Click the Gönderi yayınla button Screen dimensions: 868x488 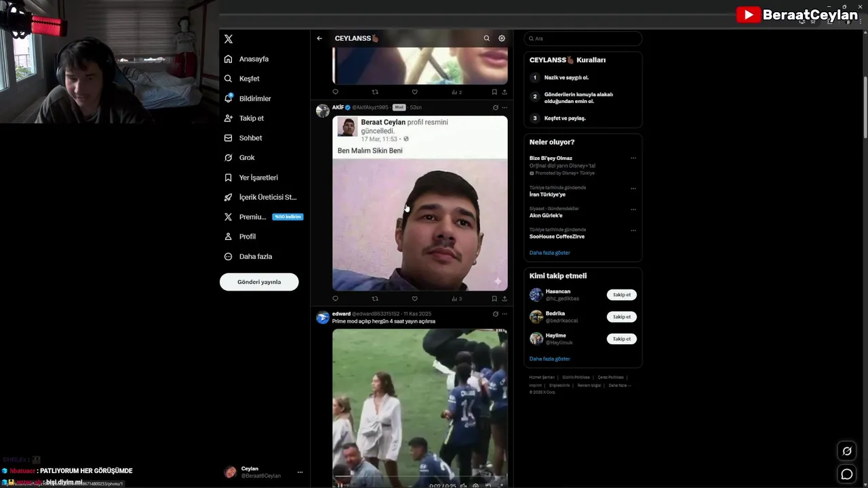259,282
